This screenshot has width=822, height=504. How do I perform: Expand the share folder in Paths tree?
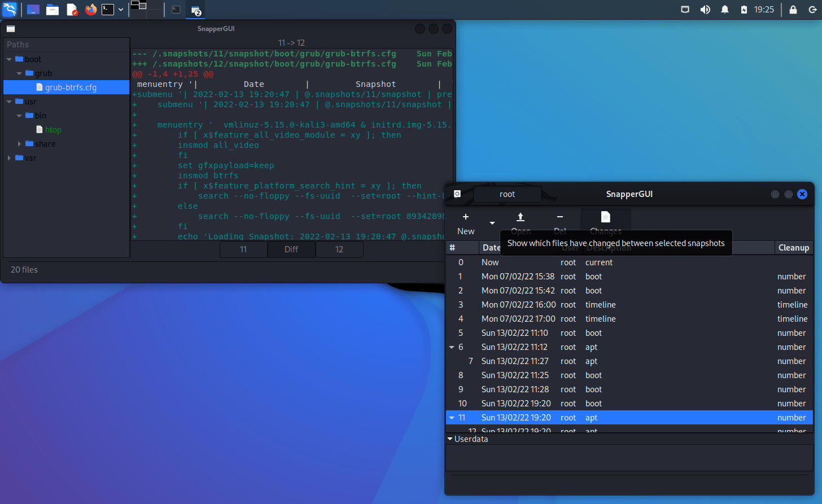pos(19,144)
